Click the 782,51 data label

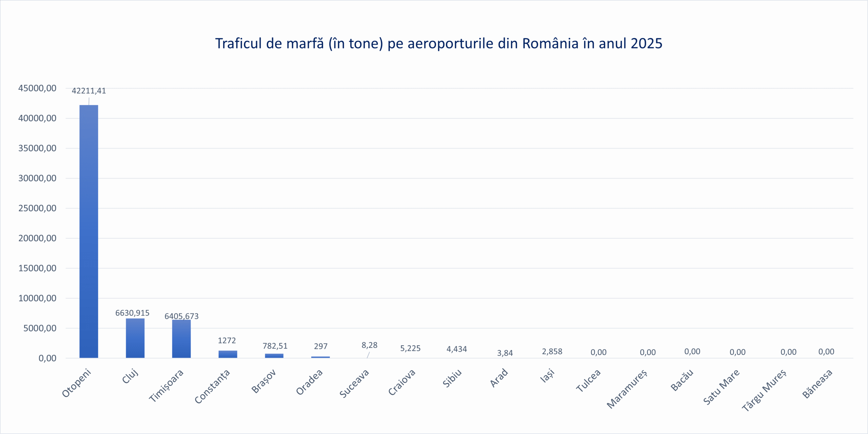(x=275, y=346)
